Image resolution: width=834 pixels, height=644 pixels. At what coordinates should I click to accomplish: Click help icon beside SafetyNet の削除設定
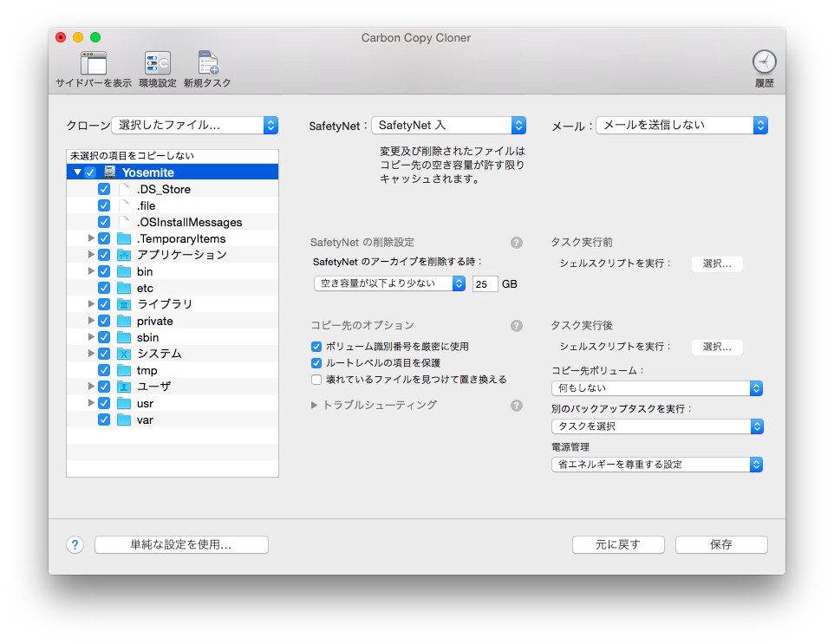pyautogui.click(x=517, y=243)
